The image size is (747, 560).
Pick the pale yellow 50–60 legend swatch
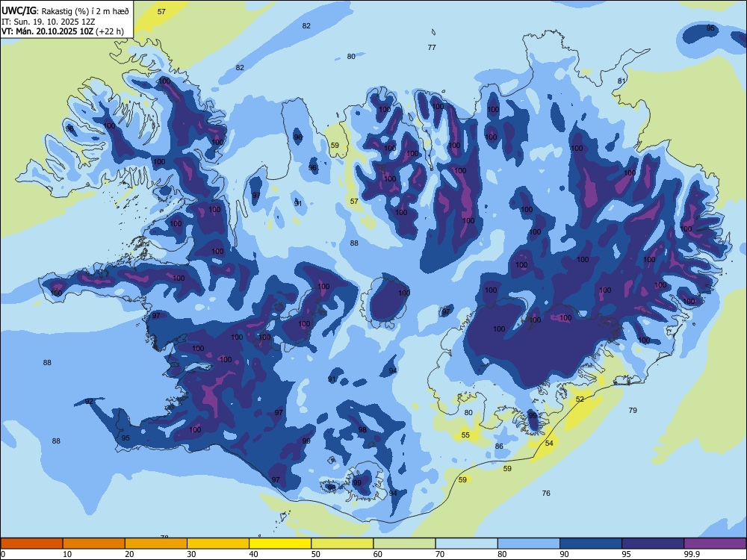(x=342, y=544)
